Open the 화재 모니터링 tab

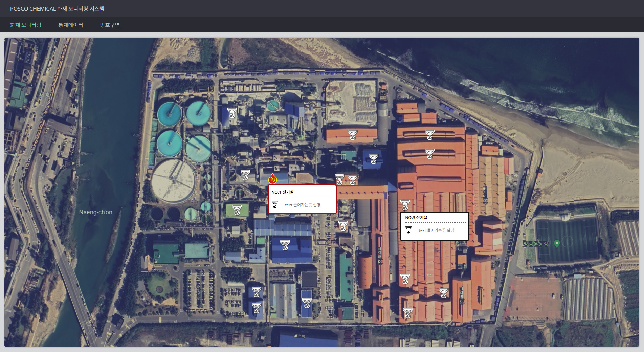pyautogui.click(x=26, y=25)
